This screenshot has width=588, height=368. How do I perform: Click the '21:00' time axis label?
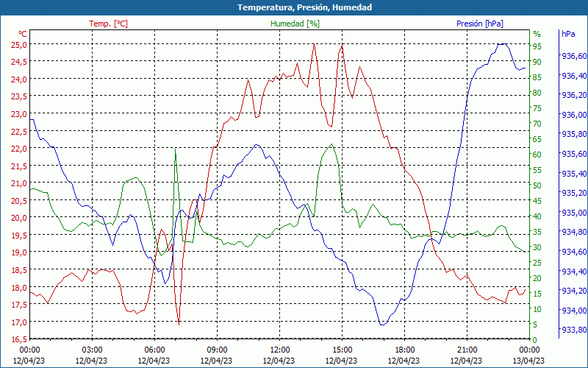pyautogui.click(x=467, y=350)
